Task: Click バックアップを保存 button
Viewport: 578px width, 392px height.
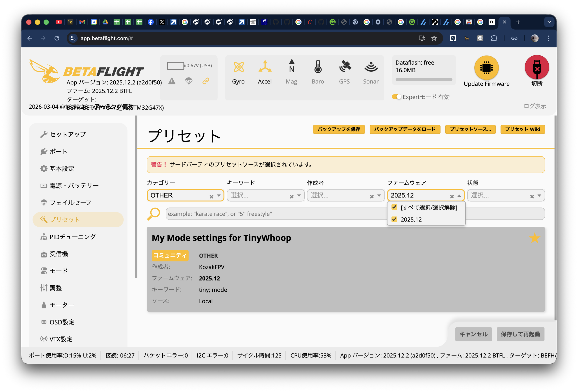Action: point(338,129)
